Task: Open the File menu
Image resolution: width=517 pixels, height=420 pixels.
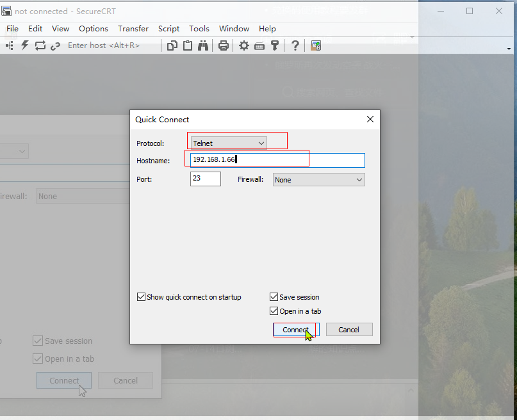Action: point(12,29)
